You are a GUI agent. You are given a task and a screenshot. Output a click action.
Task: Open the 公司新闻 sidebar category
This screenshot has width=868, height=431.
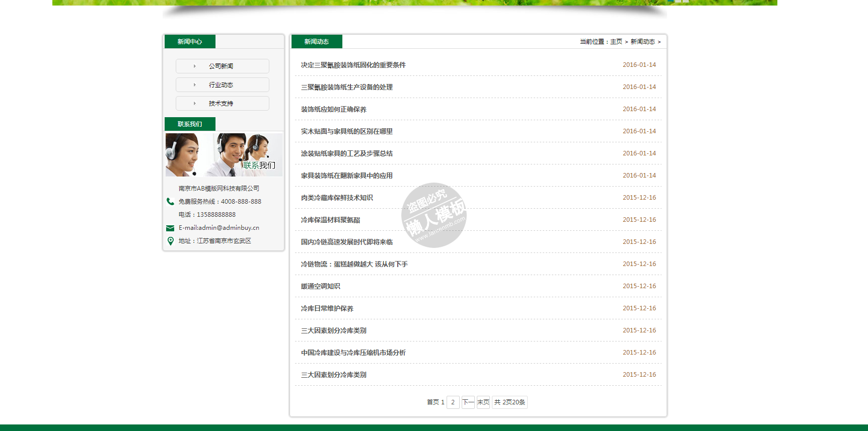click(221, 66)
